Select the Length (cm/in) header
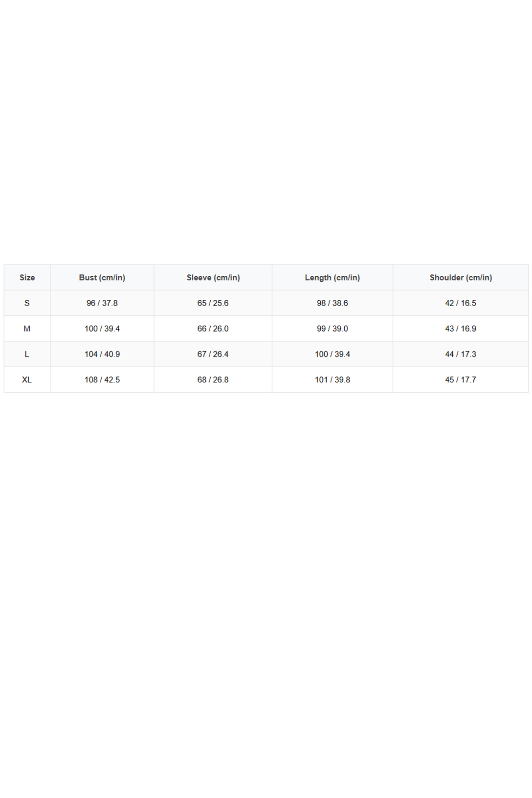 click(332, 277)
